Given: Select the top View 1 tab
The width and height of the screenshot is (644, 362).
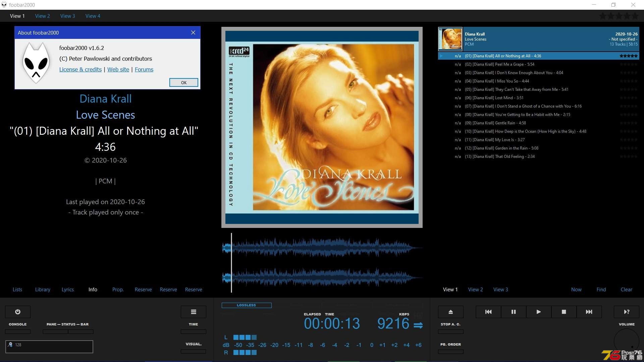Looking at the screenshot, I should 17,16.
